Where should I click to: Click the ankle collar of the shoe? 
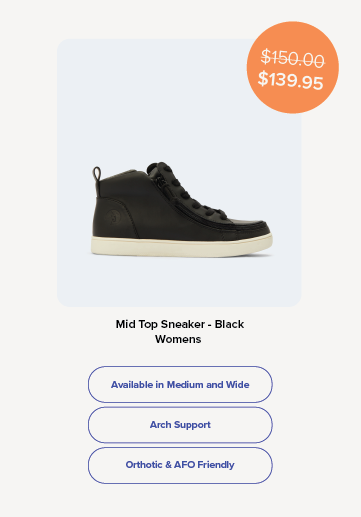coord(125,175)
